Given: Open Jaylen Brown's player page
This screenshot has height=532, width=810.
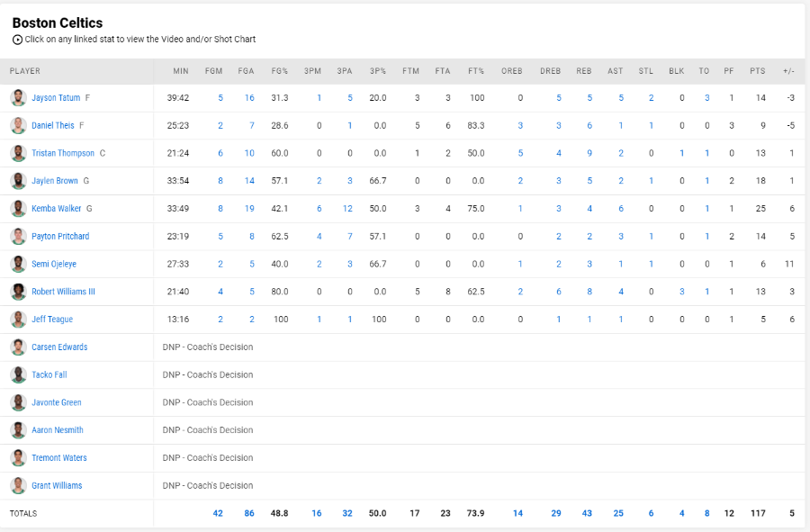Looking at the screenshot, I should click(55, 181).
